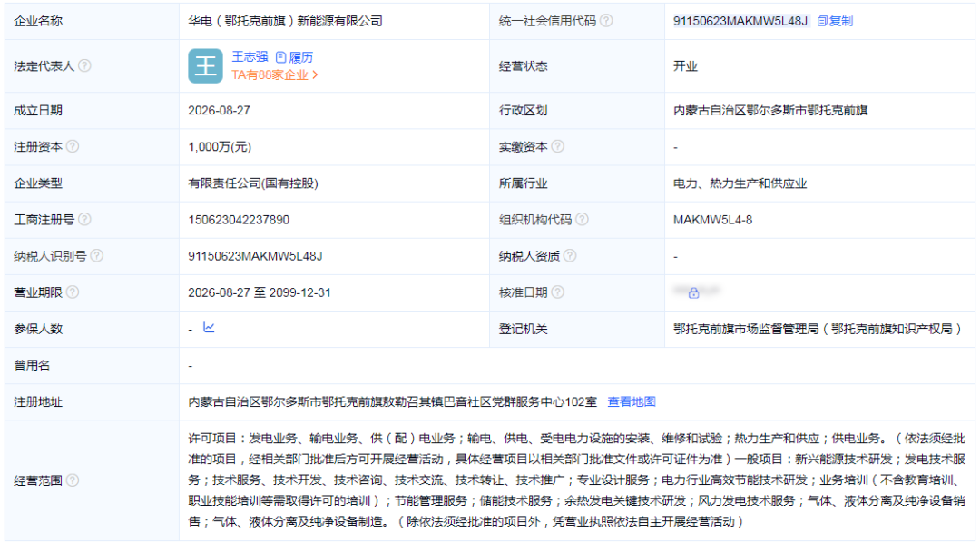Select business term 2026-08-27 至 2099-12-31
980x544 pixels.
pos(260,292)
